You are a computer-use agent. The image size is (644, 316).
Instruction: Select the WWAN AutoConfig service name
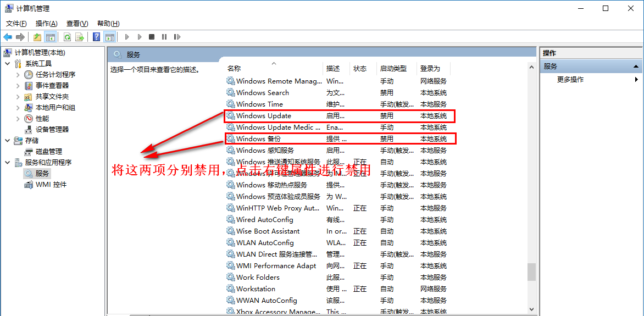tap(267, 301)
